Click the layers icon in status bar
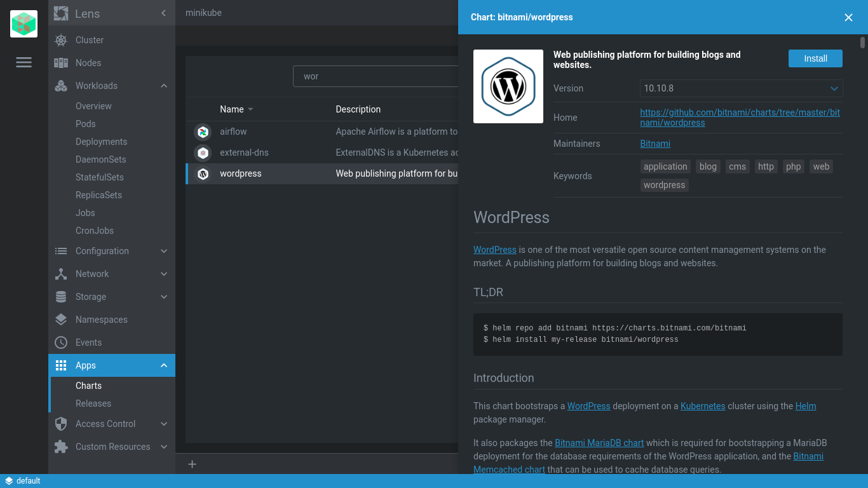The height and width of the screenshot is (488, 868). tap(9, 481)
